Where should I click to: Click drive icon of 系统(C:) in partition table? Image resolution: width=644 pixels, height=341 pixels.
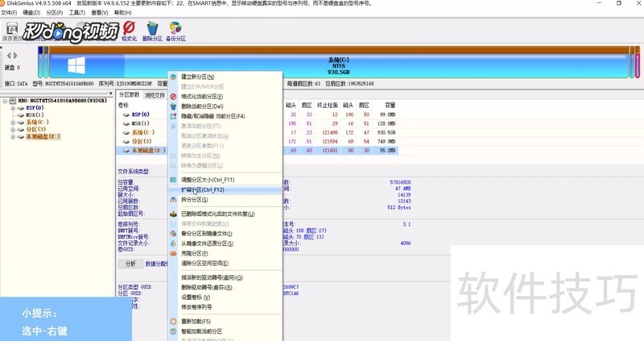point(126,132)
